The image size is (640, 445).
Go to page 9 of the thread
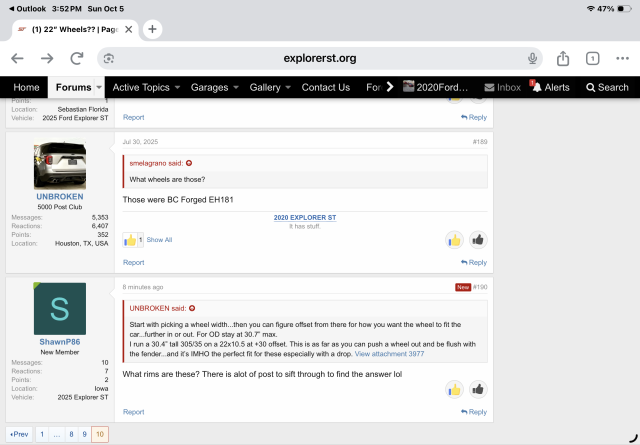click(84, 435)
